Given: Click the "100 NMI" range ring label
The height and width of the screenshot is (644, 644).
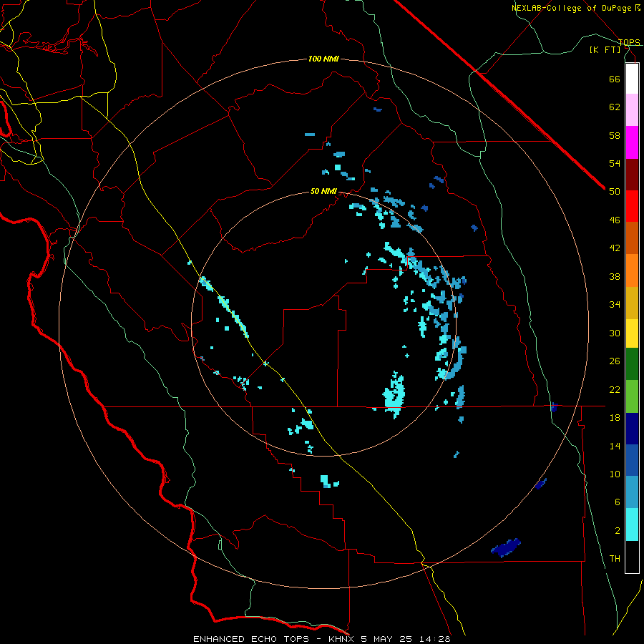Looking at the screenshot, I should coord(323,59).
